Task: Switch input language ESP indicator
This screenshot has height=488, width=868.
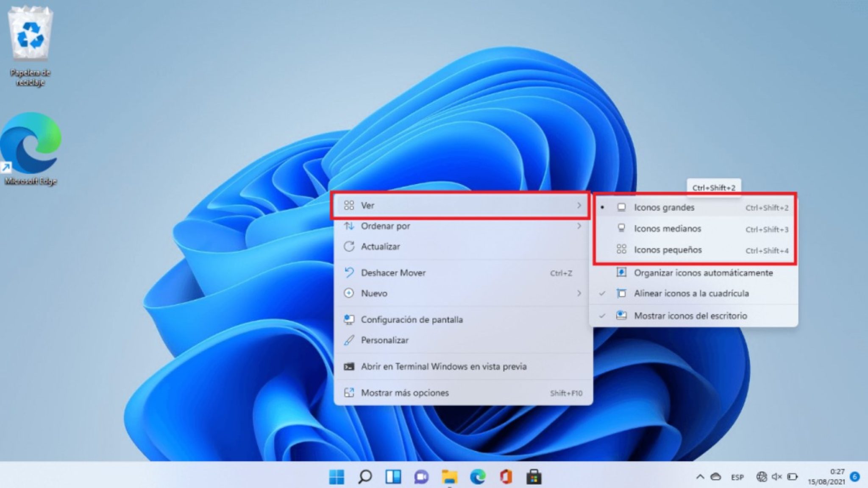Action: 737,477
